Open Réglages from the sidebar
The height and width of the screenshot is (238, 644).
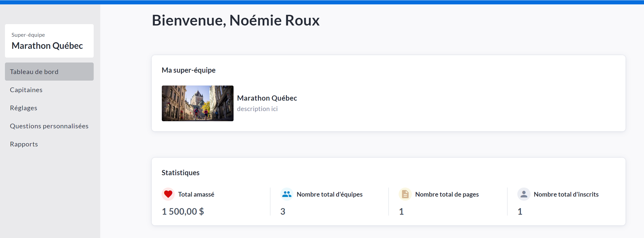click(x=24, y=108)
